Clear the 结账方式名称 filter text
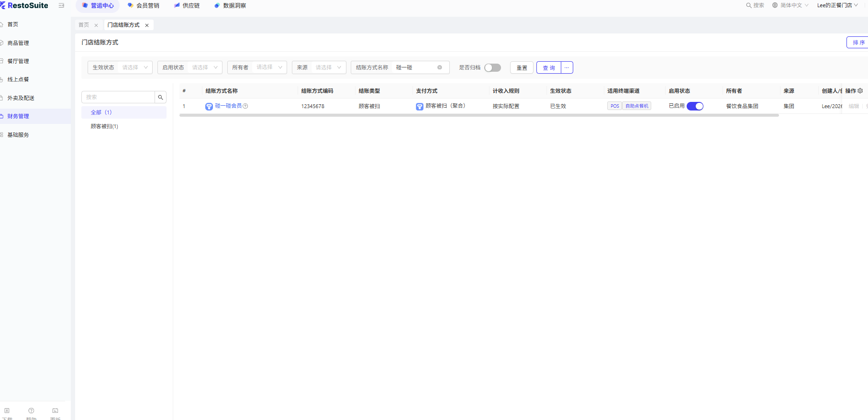 click(439, 67)
